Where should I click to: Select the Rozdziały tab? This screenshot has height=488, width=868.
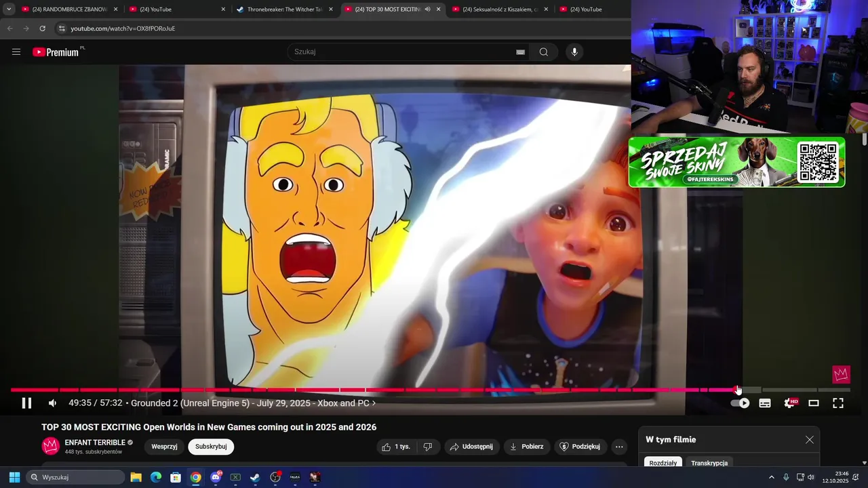point(663,463)
